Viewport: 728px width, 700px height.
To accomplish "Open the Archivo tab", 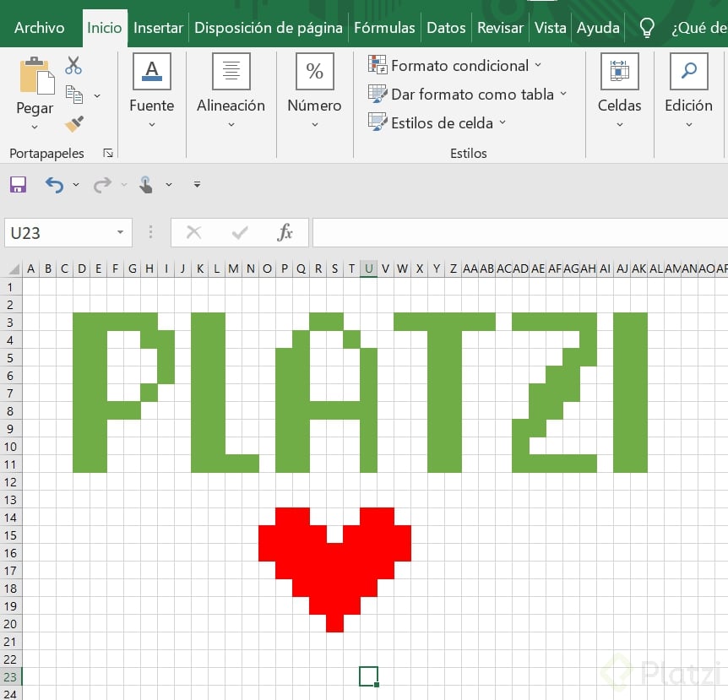I will coord(40,27).
